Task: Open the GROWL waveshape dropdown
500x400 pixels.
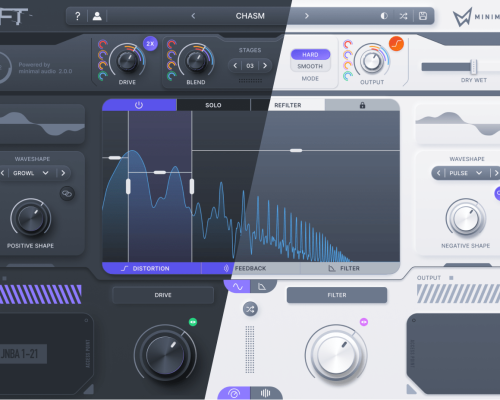Action: [31, 173]
